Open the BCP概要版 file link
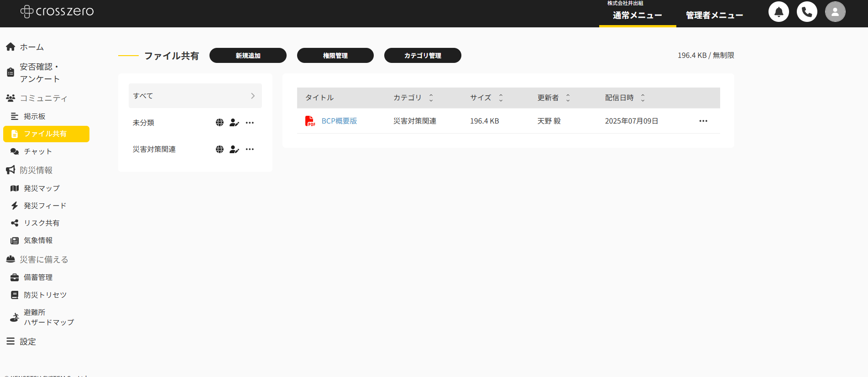This screenshot has height=377, width=868. point(339,121)
